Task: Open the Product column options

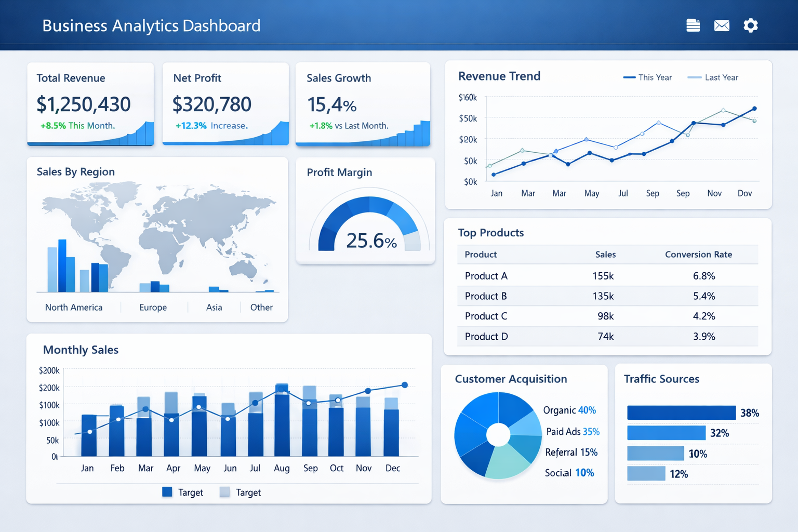Action: (x=481, y=255)
